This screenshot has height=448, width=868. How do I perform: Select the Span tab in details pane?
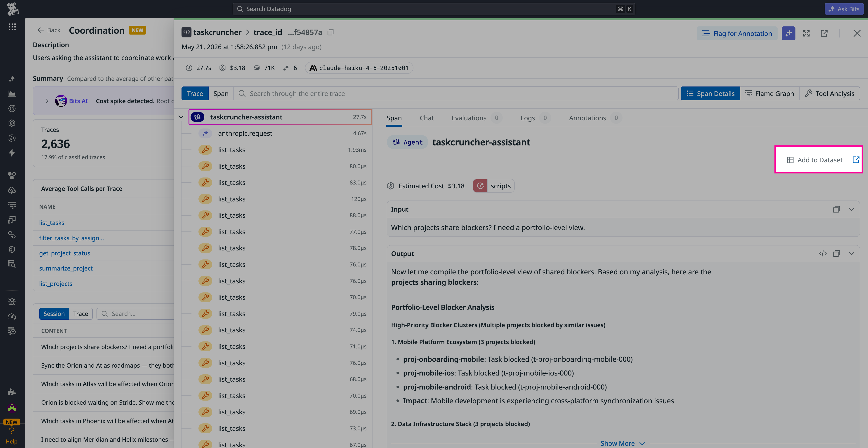point(394,118)
